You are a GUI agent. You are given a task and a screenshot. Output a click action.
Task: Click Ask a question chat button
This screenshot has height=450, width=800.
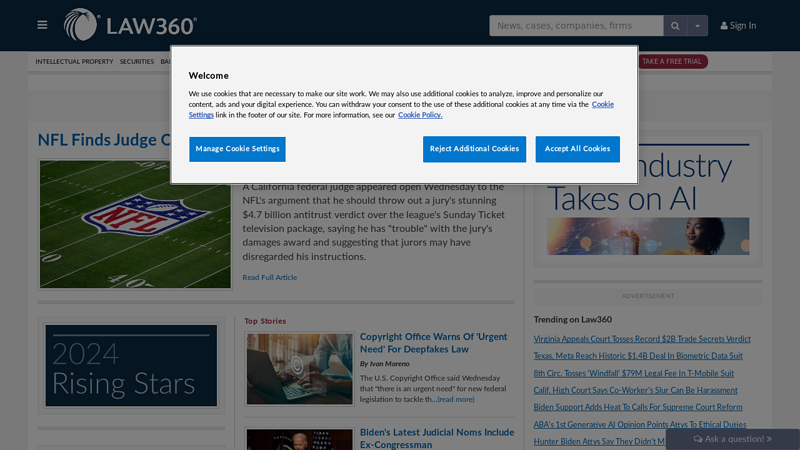point(733,439)
